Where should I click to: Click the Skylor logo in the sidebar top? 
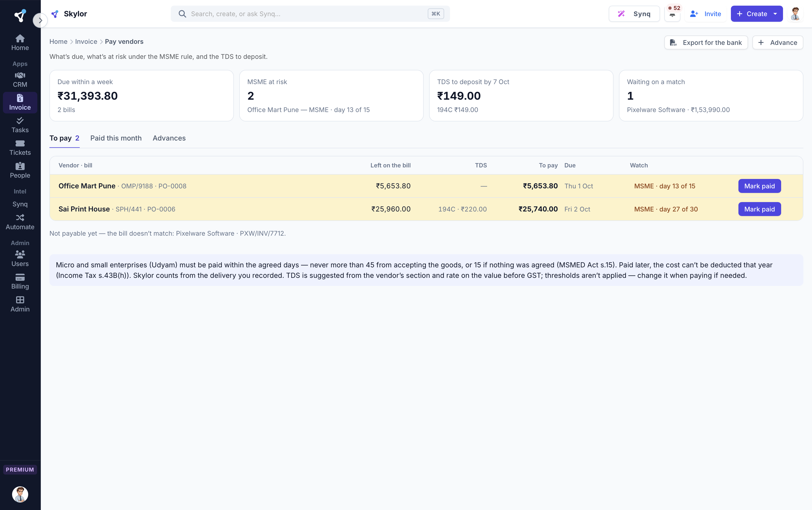20,16
